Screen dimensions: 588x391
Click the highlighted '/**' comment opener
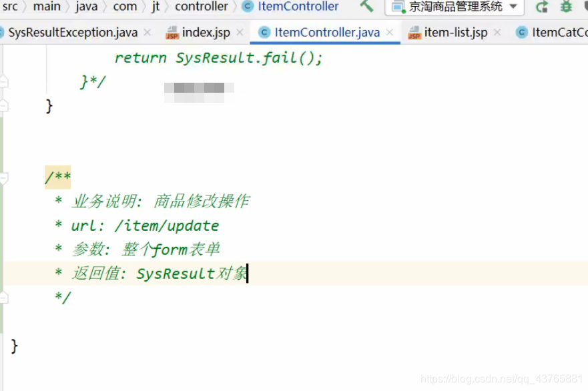tap(58, 177)
